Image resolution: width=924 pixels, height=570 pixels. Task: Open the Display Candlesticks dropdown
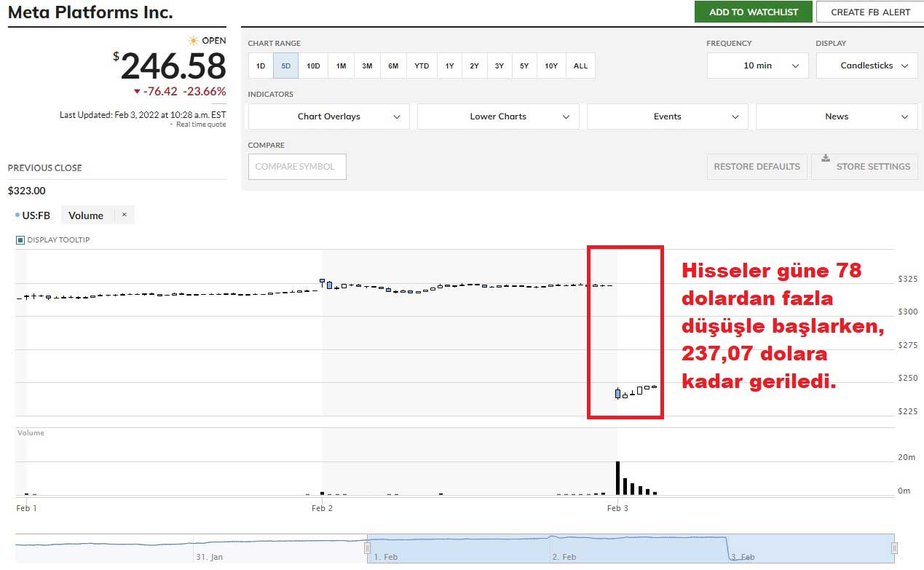(866, 66)
